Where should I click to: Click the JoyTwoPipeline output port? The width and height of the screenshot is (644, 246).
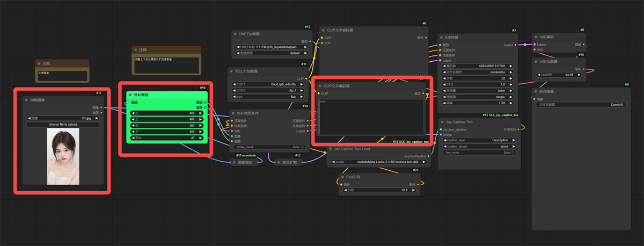428,156
